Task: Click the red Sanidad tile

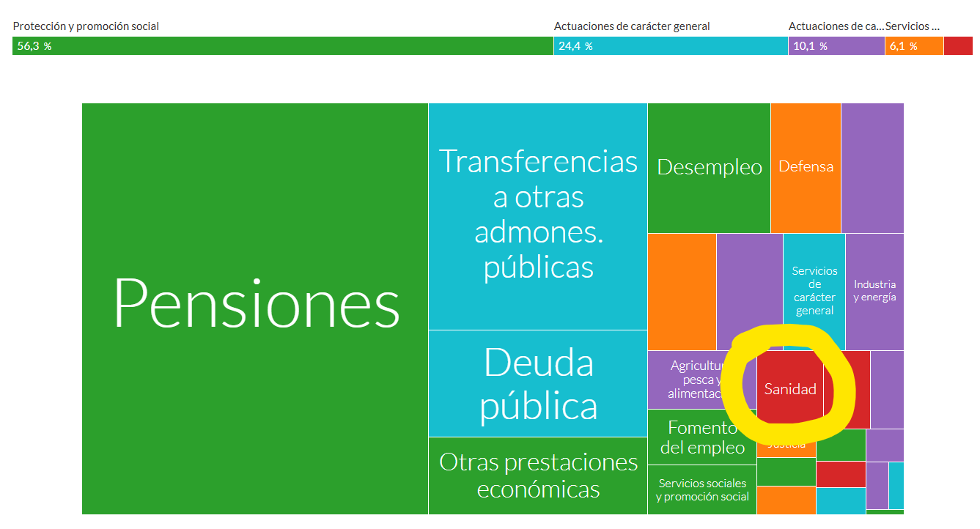Action: pyautogui.click(x=789, y=389)
